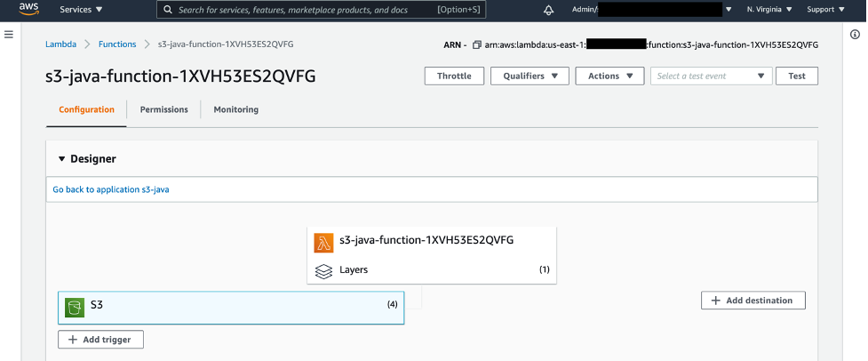The width and height of the screenshot is (868, 361).
Task: Open the Actions dropdown
Action: [x=609, y=76]
